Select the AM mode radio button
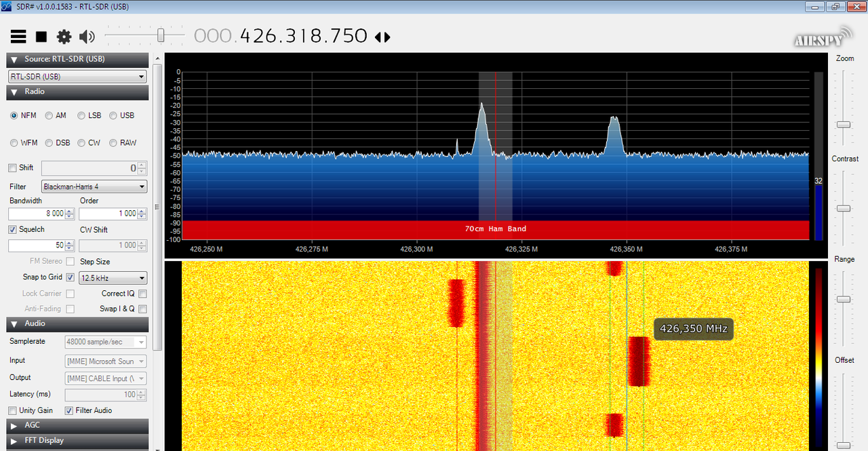This screenshot has height=451, width=868. pos(49,116)
